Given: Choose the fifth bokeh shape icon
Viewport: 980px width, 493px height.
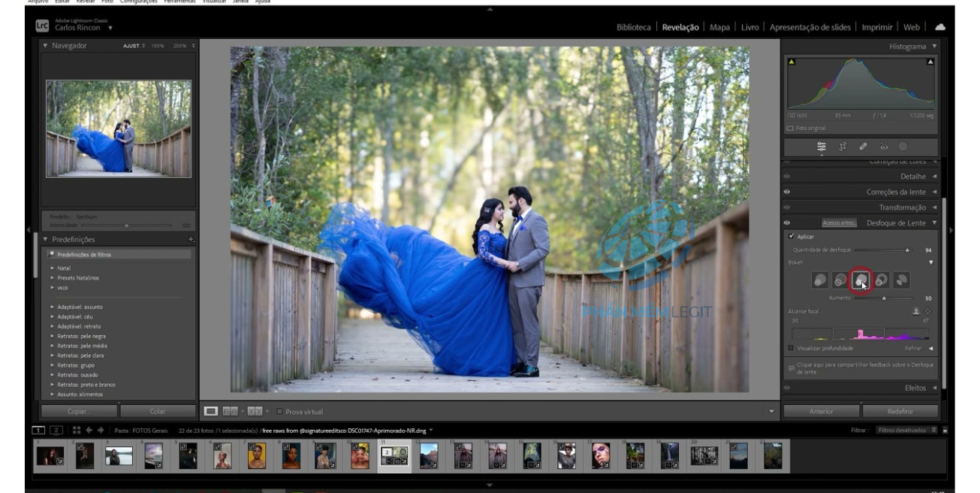Looking at the screenshot, I should pyautogui.click(x=902, y=280).
